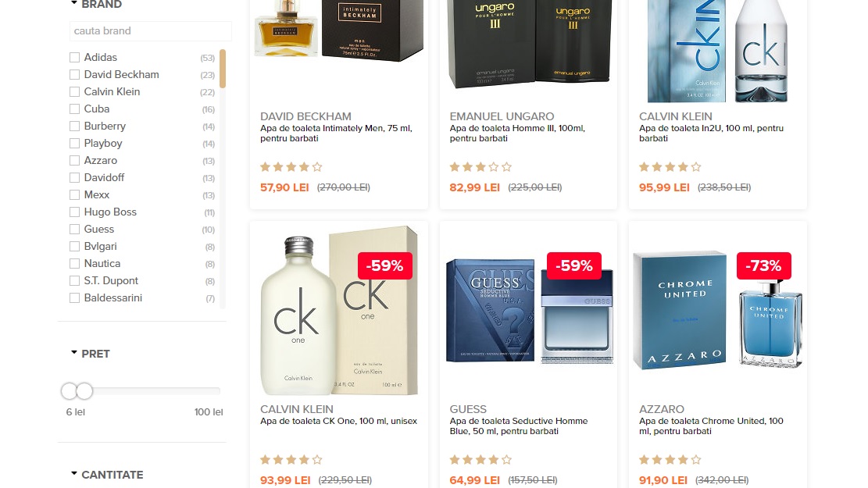Check the Adidas brand filter
868x488 pixels.
coord(75,58)
